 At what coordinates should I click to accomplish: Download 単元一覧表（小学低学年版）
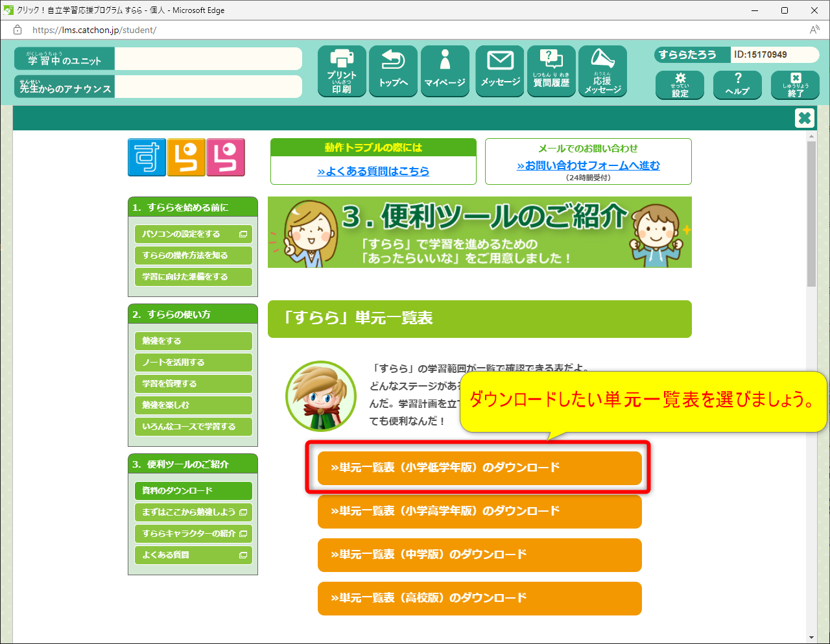(x=479, y=468)
